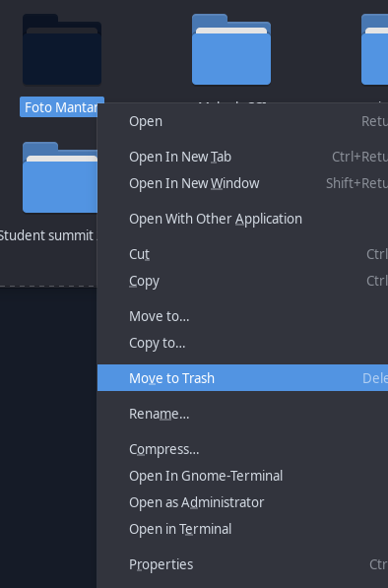Choose the Move to... menu entry
This screenshot has height=588, width=388.
click(x=242, y=316)
